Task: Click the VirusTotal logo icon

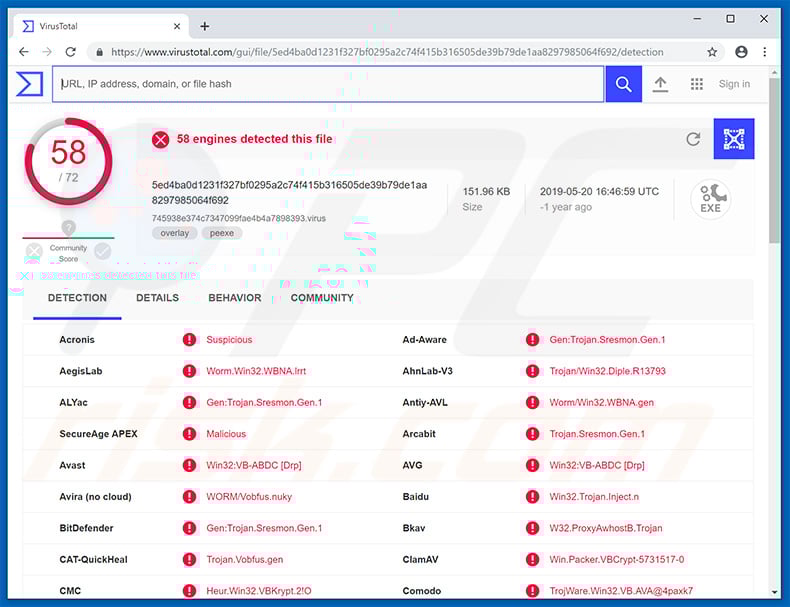Action: (29, 84)
